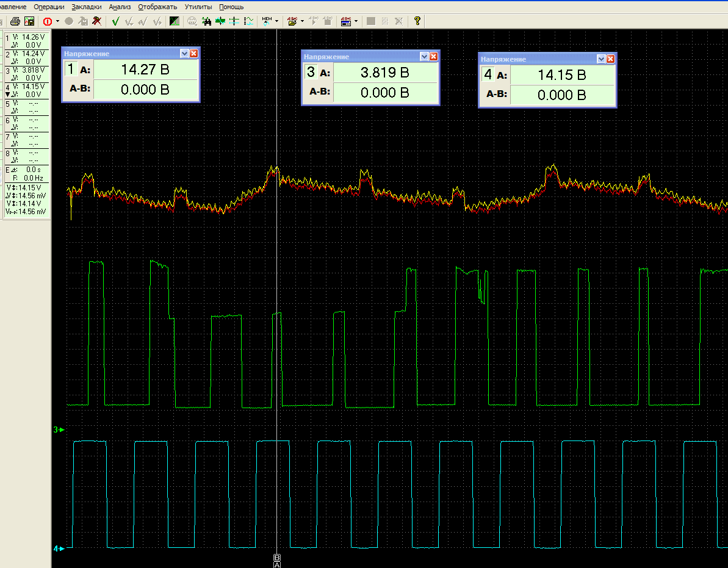Click the gray solid square icon
728x568 pixels.
(371, 21)
